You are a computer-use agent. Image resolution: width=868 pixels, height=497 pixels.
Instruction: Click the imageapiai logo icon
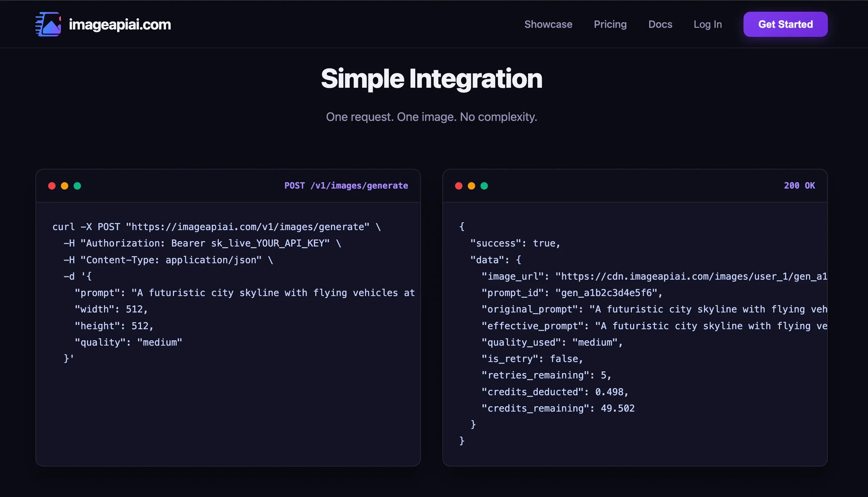48,24
